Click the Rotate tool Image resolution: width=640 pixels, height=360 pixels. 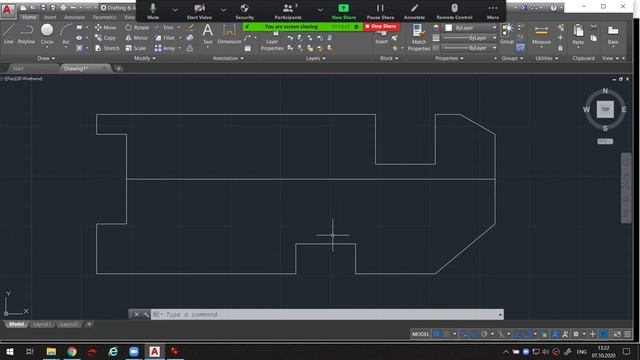[137, 27]
